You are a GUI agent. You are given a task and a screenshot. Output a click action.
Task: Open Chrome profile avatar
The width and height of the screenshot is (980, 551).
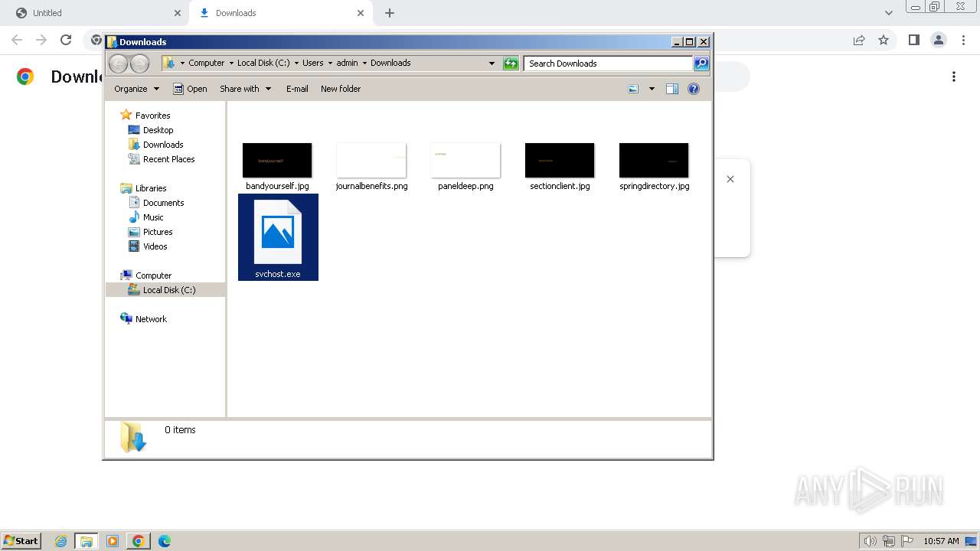[938, 40]
